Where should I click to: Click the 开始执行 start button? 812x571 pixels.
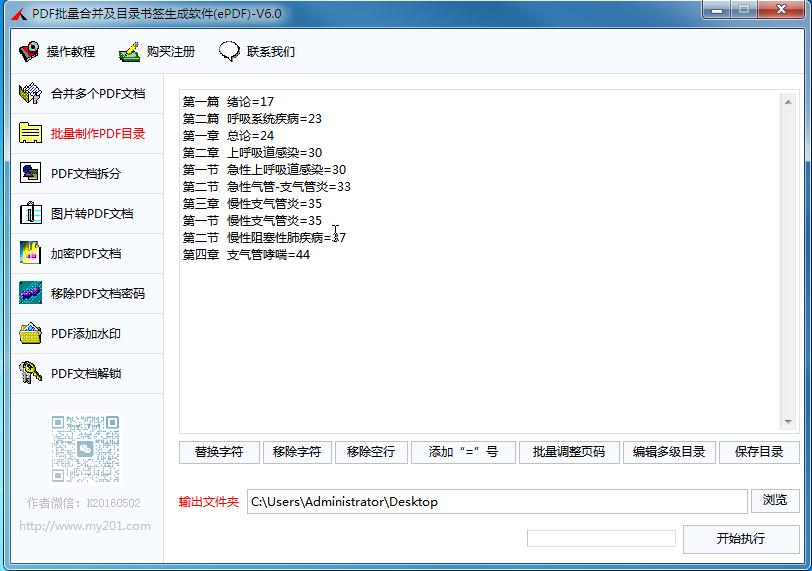click(x=741, y=539)
